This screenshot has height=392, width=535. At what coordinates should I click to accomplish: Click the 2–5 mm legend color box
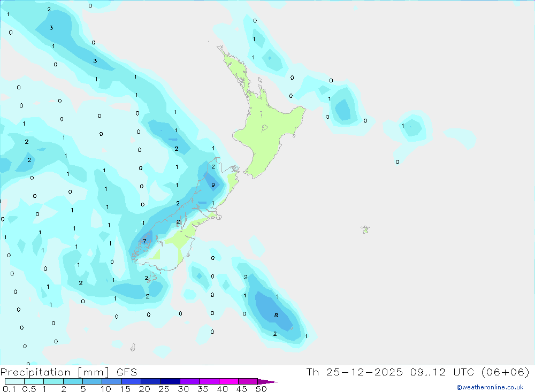click(x=73, y=381)
